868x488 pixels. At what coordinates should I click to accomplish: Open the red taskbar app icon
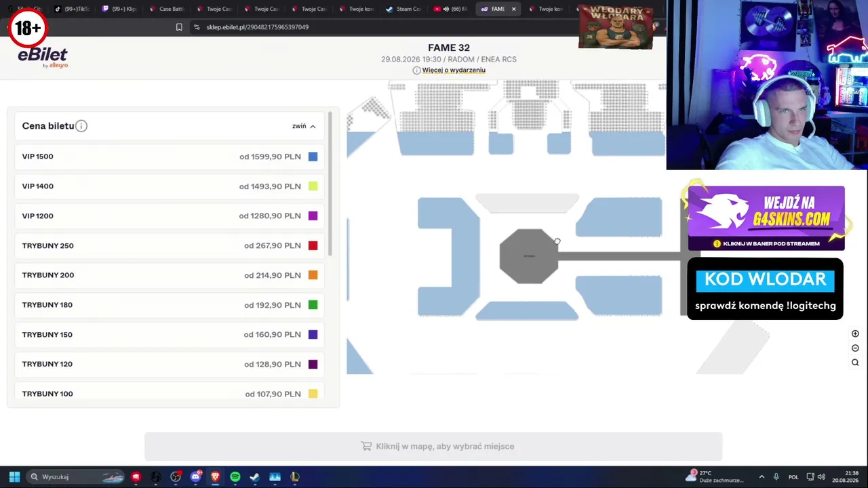coord(136,476)
